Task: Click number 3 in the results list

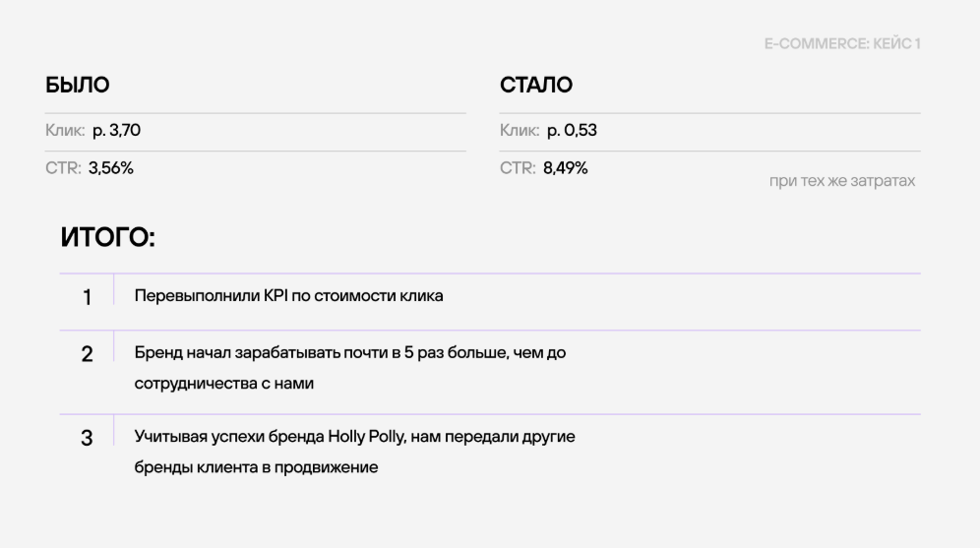Action: 88,438
